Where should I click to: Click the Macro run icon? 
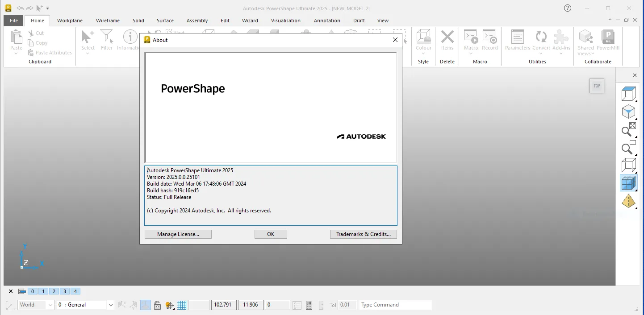[x=471, y=37]
